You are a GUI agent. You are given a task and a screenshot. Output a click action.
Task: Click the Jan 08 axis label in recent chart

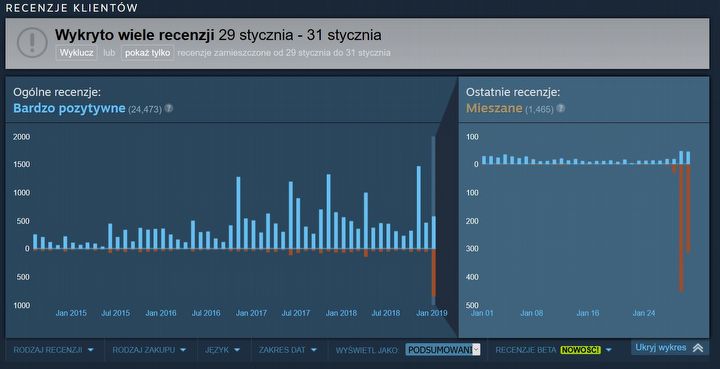pos(532,313)
